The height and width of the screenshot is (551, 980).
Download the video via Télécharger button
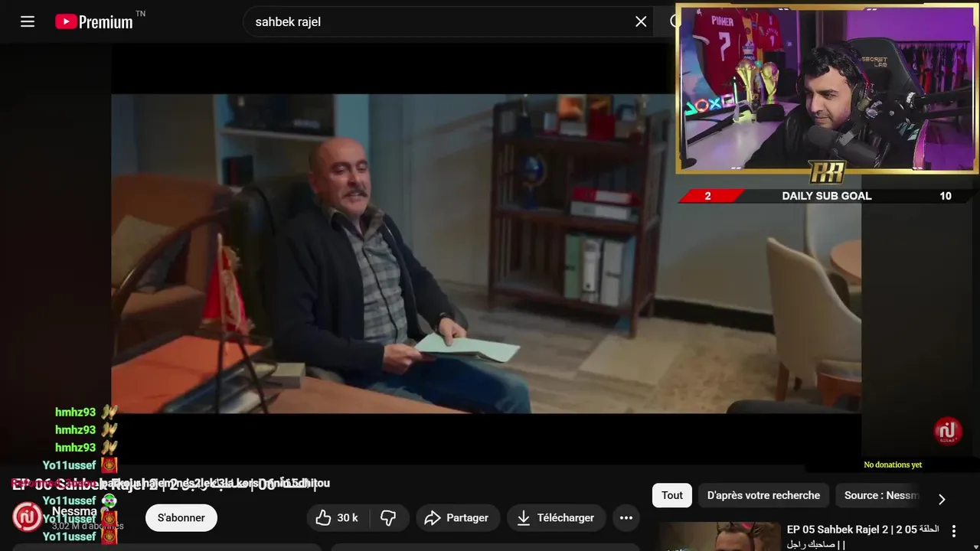(x=556, y=518)
